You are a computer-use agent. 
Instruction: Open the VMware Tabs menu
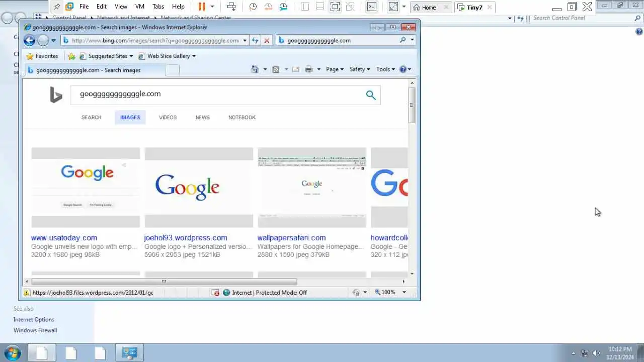coord(158,7)
